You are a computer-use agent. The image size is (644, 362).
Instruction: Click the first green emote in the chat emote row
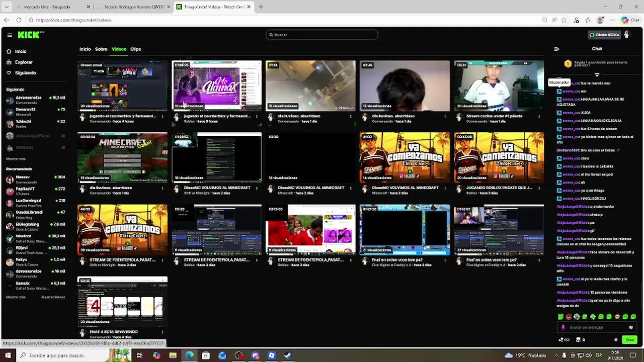coord(560,317)
